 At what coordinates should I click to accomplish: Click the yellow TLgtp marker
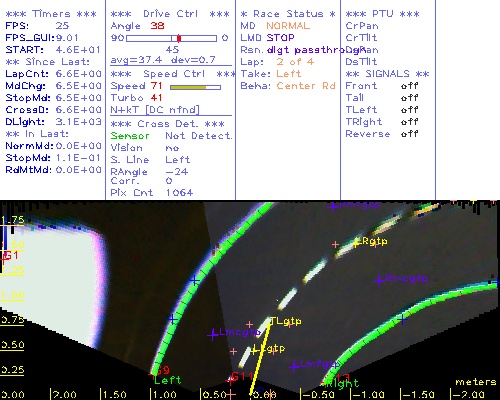[285, 321]
